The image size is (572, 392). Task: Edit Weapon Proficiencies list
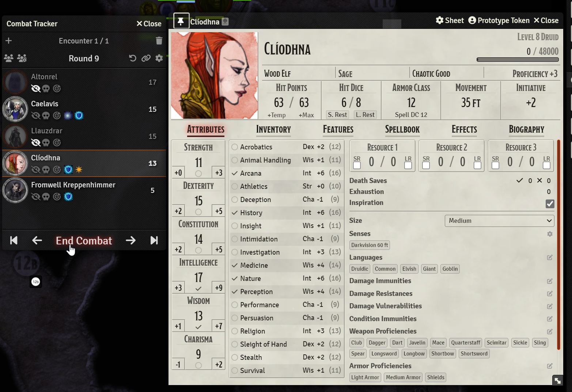(x=550, y=331)
